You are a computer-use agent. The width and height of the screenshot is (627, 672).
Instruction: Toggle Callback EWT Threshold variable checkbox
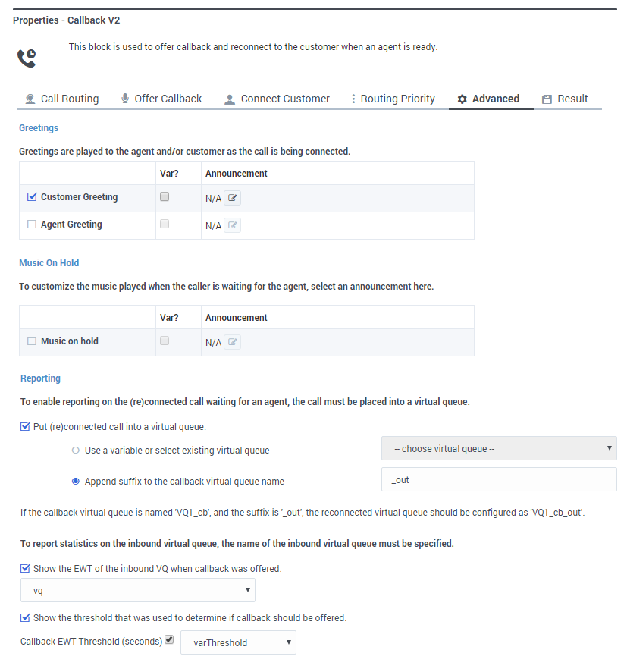(169, 640)
